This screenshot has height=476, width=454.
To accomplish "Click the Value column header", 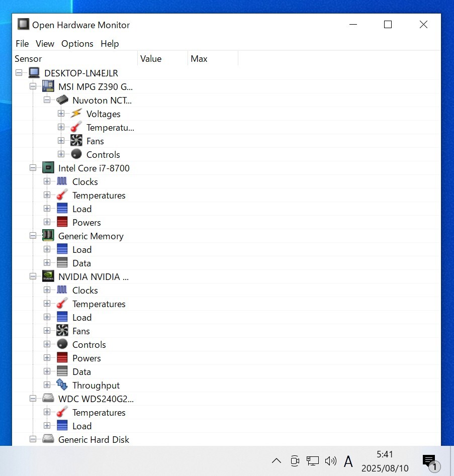I will (162, 59).
